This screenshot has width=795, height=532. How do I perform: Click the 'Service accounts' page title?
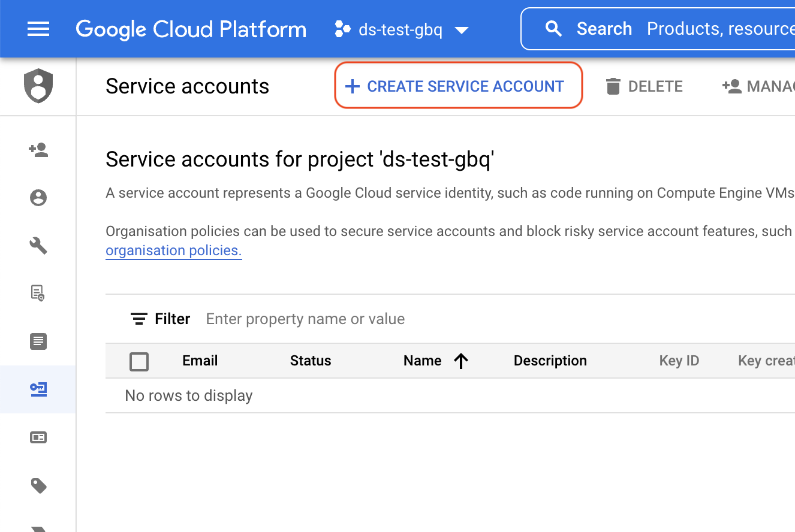188,86
